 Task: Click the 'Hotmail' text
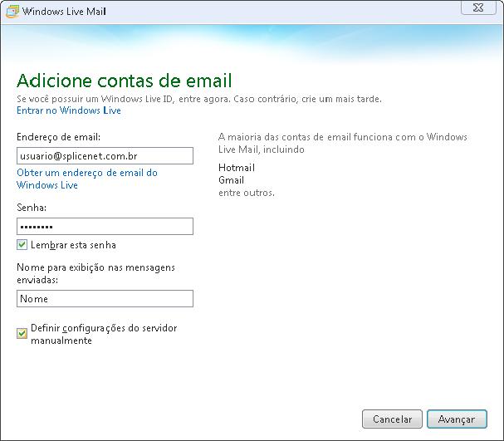click(x=237, y=168)
